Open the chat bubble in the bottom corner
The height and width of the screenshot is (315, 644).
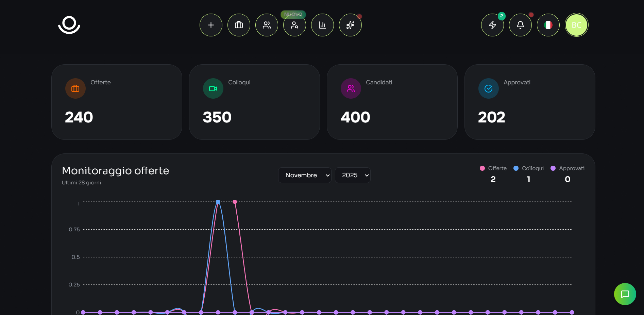click(625, 294)
